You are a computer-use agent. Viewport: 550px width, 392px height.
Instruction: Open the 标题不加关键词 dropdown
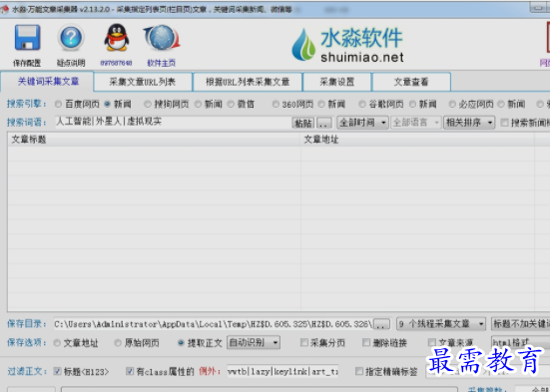click(x=520, y=324)
